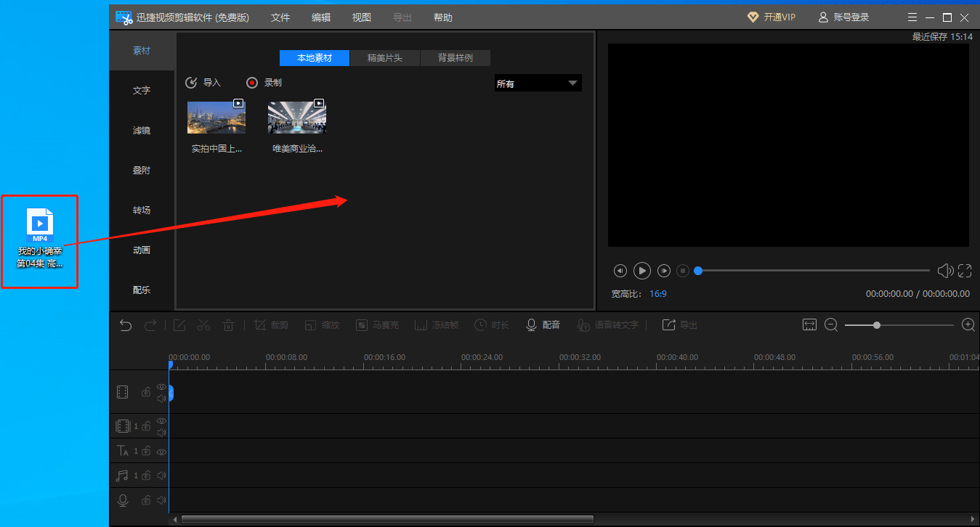
Task: Click the timeline zoom out magnifier
Action: [832, 325]
